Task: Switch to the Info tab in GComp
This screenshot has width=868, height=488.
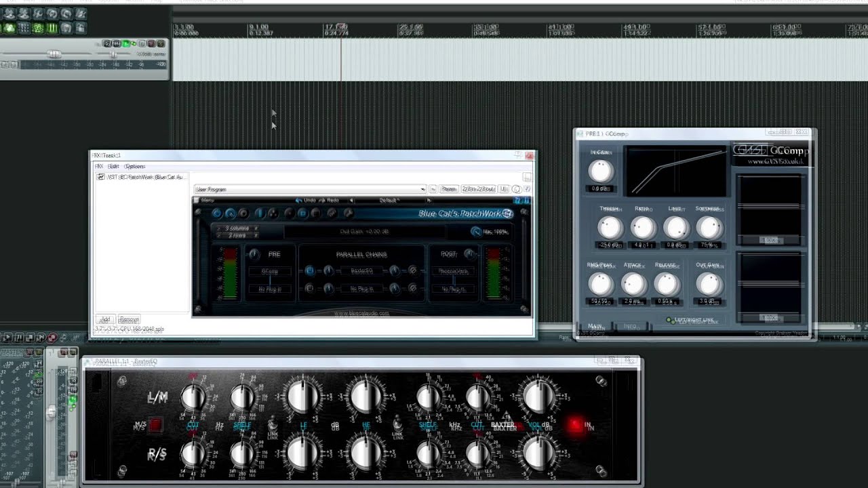Action: click(x=630, y=326)
